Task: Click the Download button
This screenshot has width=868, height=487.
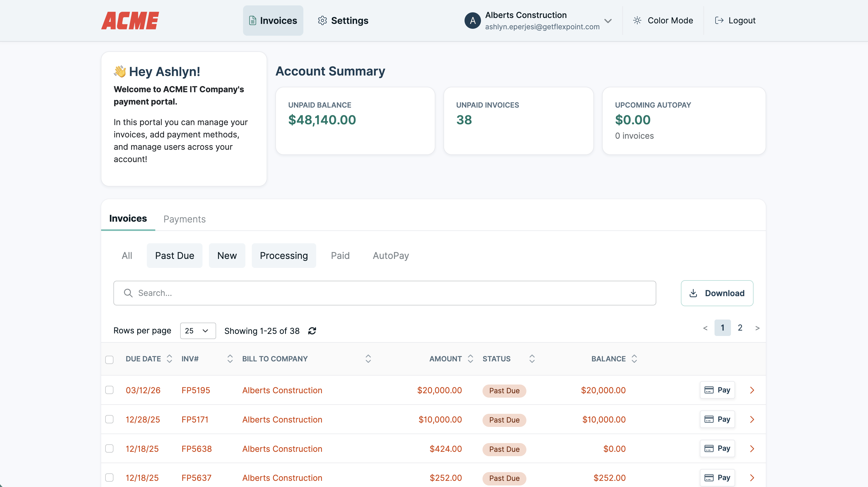Action: (x=717, y=293)
